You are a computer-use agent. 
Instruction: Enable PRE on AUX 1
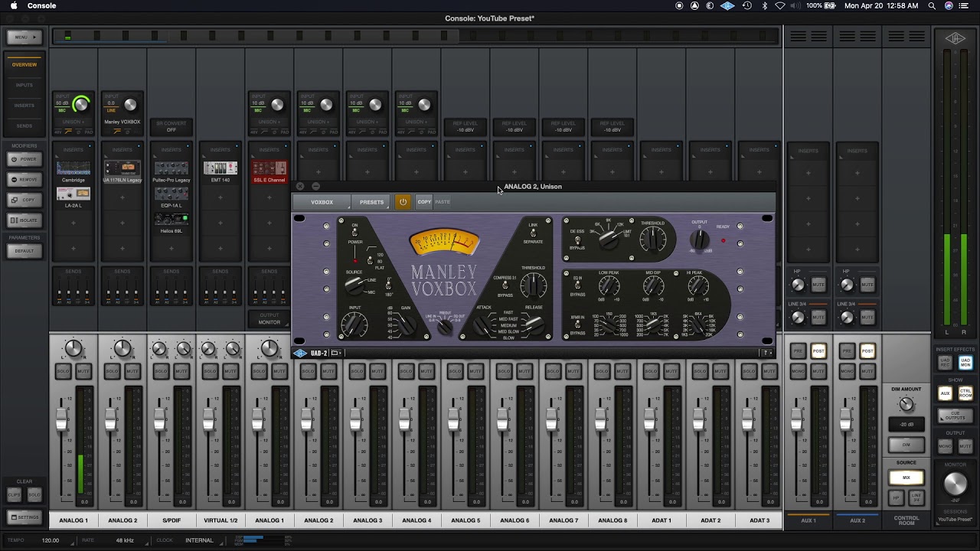coord(799,350)
